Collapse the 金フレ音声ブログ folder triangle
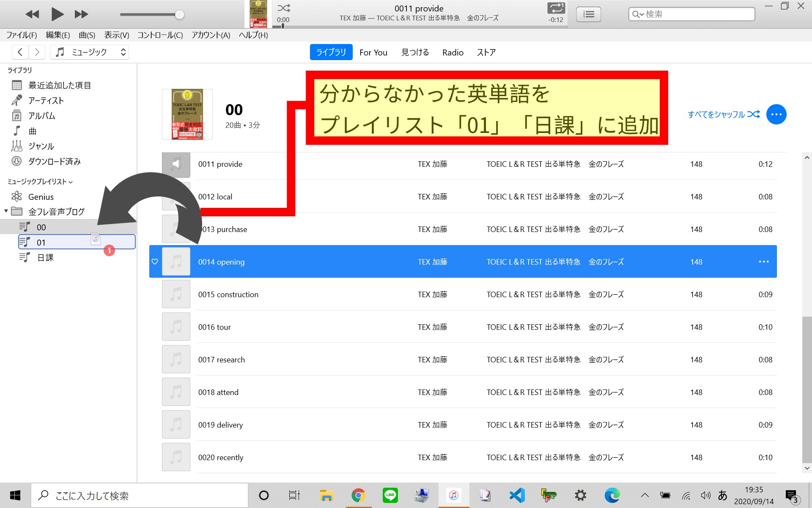Image resolution: width=812 pixels, height=508 pixels. pos(6,211)
